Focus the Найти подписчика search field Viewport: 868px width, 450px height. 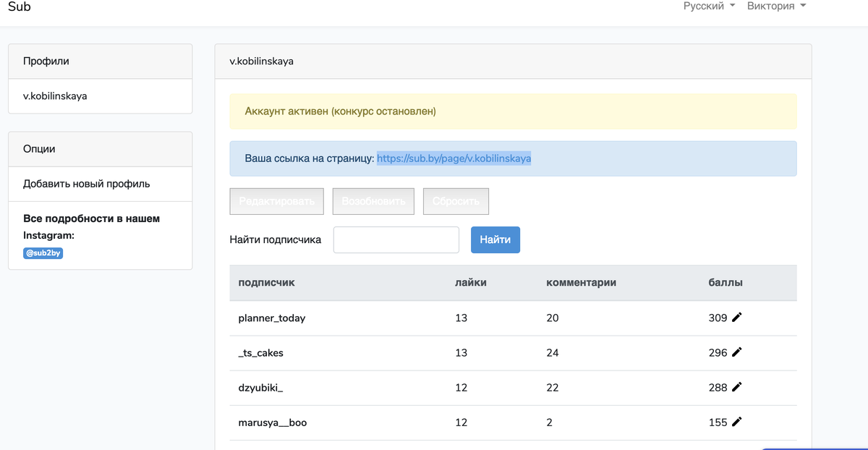click(x=396, y=240)
